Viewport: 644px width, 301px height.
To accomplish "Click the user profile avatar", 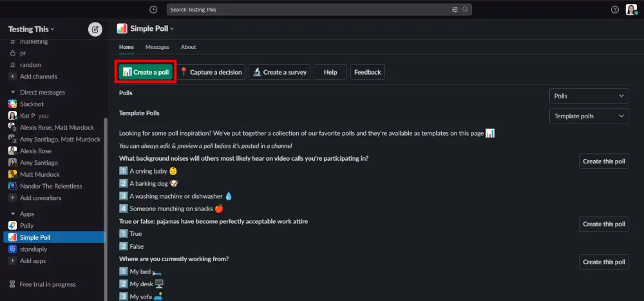I will click(631, 10).
